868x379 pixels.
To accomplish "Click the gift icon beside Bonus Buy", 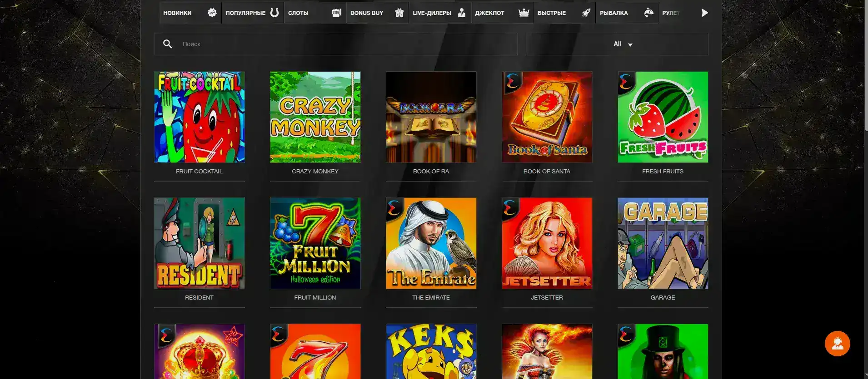I will [399, 13].
